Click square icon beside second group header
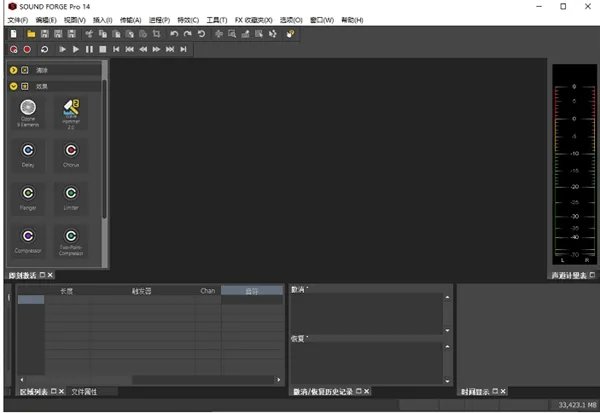This screenshot has width=600, height=413. [x=25, y=86]
